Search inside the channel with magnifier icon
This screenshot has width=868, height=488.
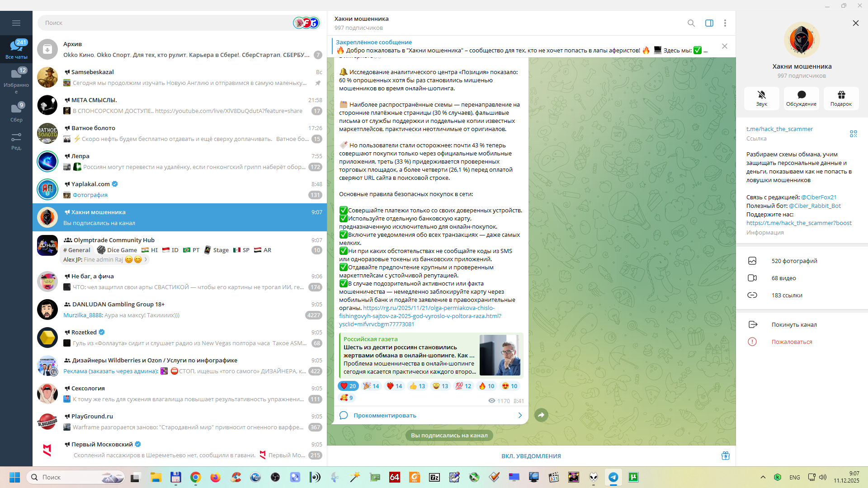coord(691,23)
